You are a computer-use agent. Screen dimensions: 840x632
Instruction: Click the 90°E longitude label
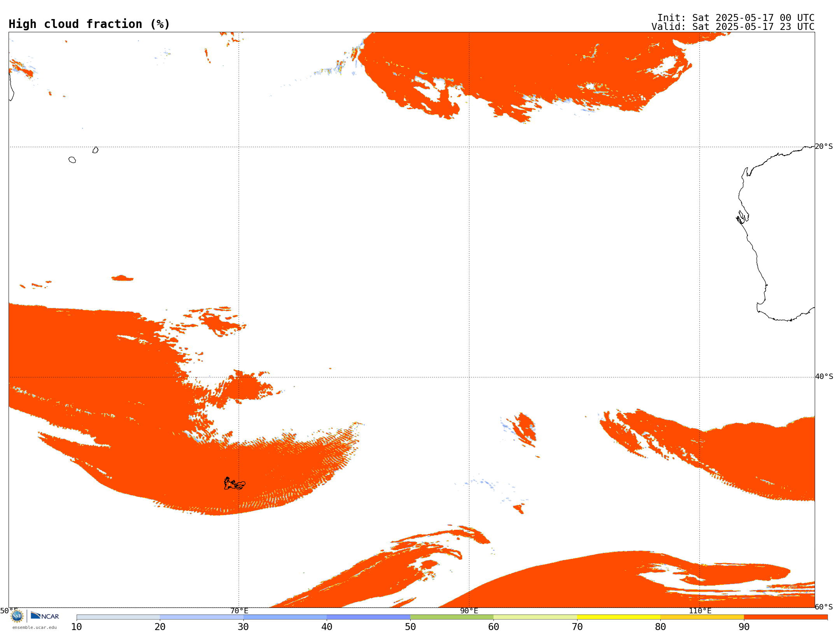[469, 611]
